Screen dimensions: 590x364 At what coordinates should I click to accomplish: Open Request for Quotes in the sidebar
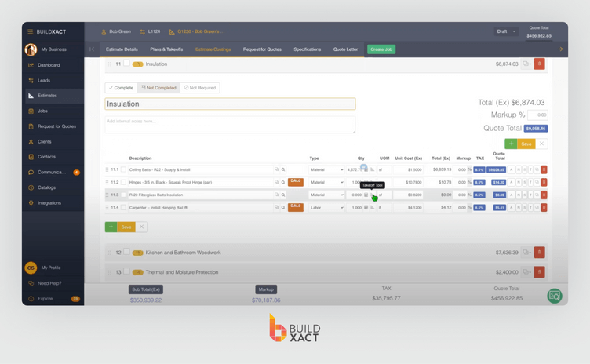point(56,126)
